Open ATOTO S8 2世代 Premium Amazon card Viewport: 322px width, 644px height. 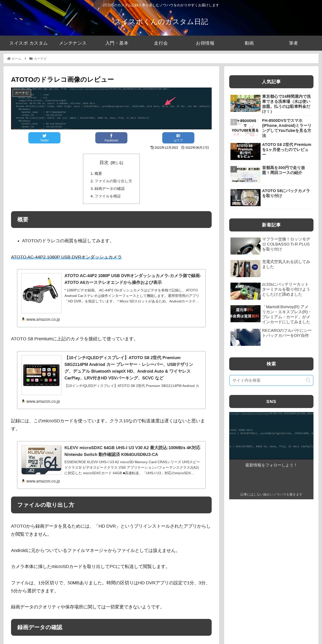click(x=111, y=380)
